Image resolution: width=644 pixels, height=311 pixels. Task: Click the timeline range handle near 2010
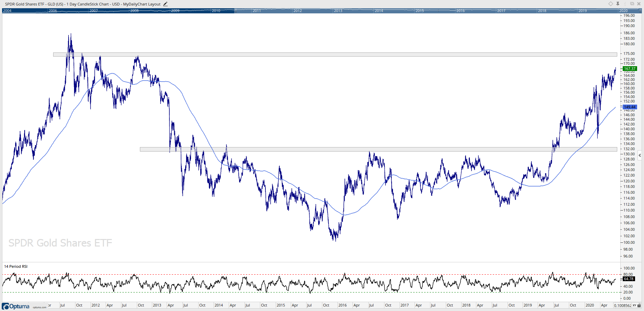(235, 11)
